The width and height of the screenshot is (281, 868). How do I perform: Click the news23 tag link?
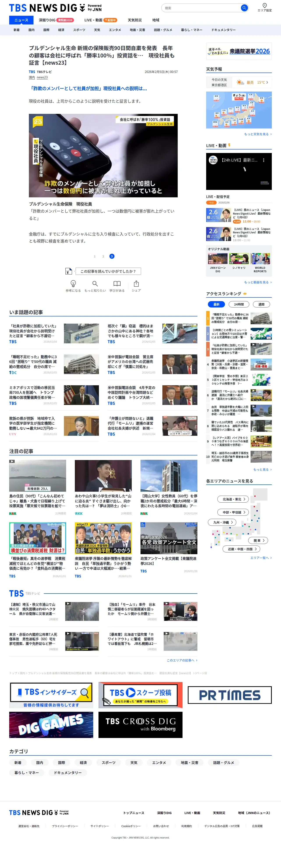[x=42, y=78]
